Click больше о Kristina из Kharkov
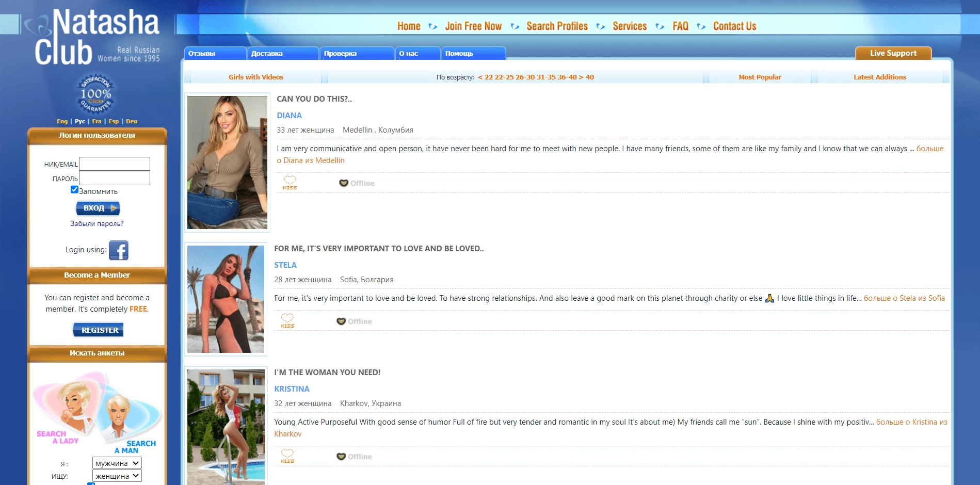The image size is (980, 485). tap(912, 422)
